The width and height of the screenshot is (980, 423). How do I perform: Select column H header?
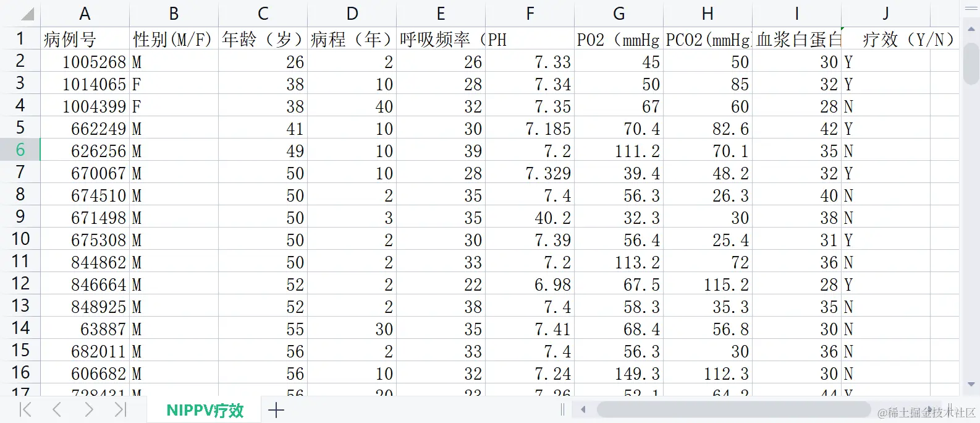pyautogui.click(x=708, y=14)
